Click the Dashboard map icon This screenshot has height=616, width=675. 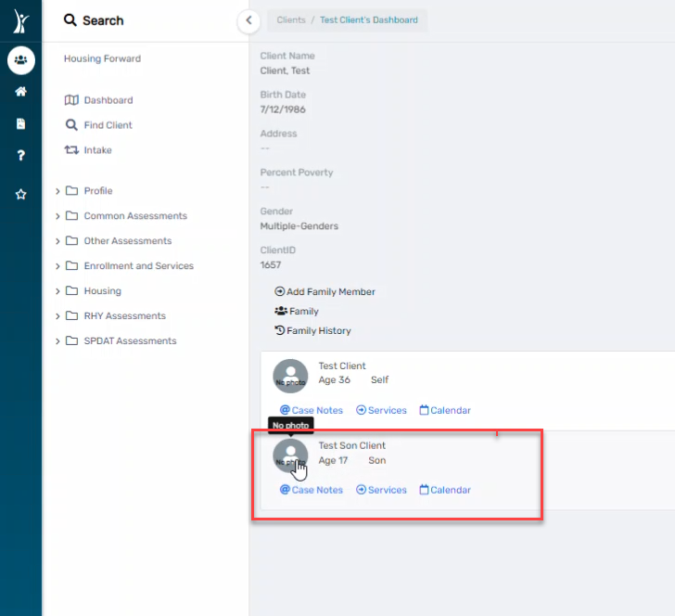71,100
